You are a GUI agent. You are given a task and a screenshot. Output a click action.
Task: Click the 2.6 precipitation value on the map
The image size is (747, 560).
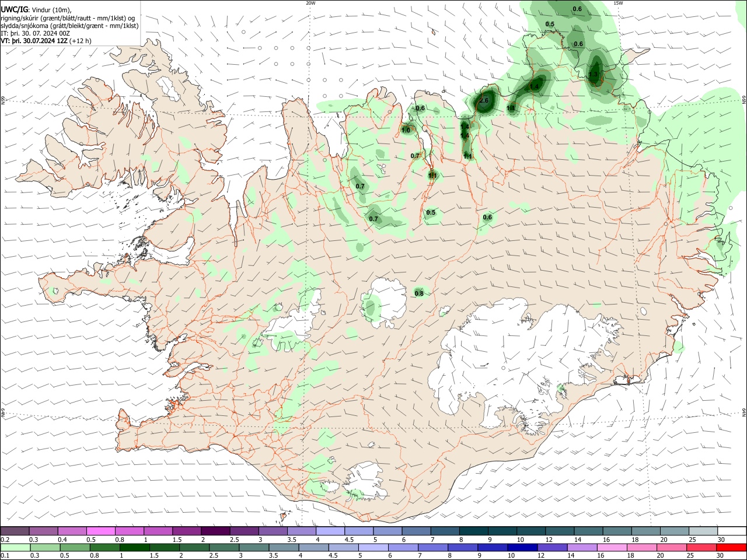click(x=483, y=101)
